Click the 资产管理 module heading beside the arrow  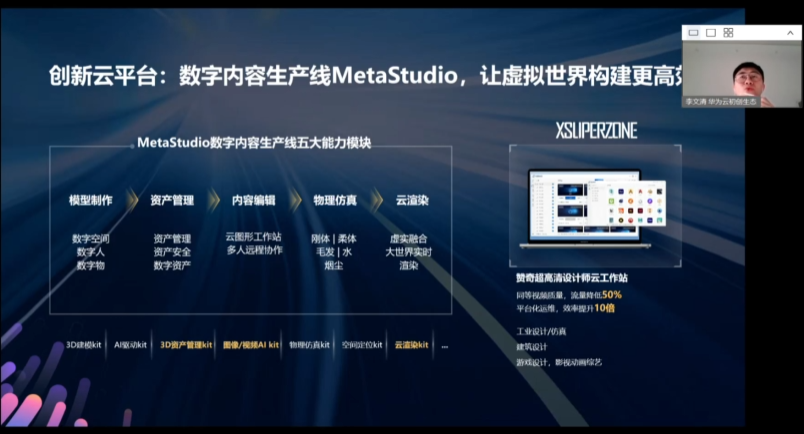(x=172, y=200)
